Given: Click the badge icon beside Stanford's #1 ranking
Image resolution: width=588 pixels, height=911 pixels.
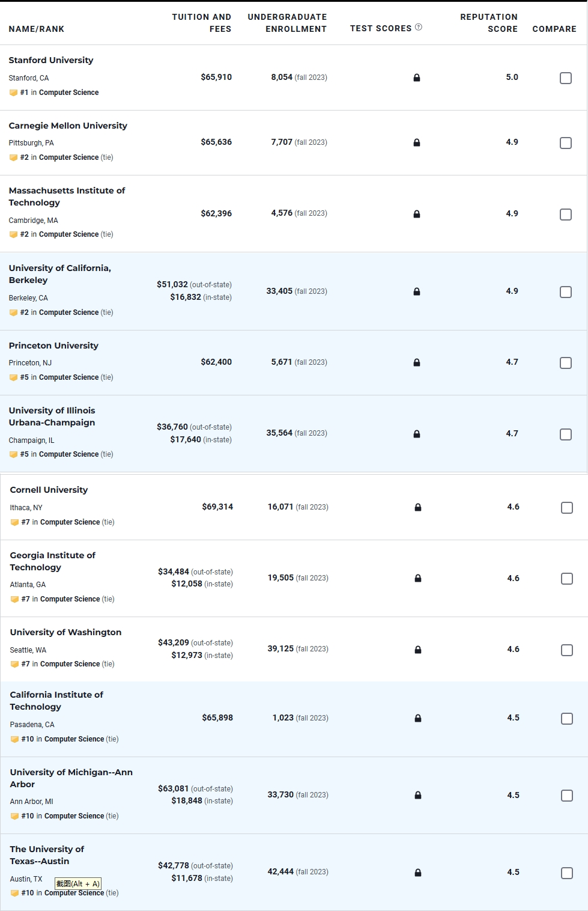Looking at the screenshot, I should (14, 93).
